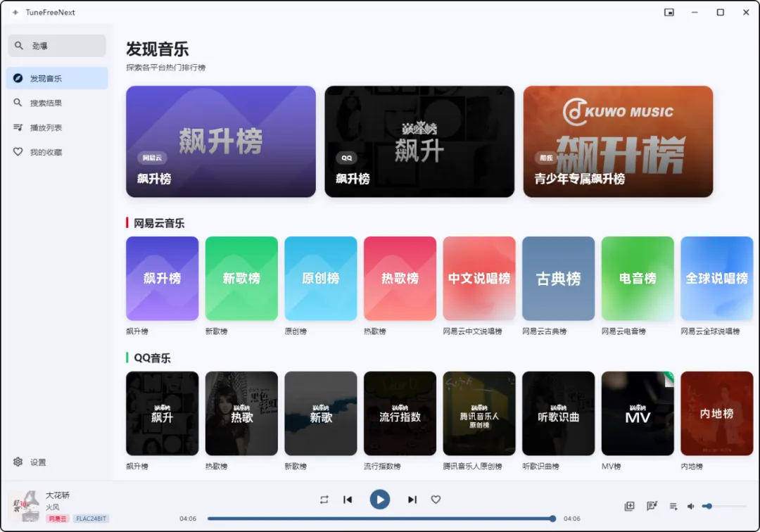Click the heart icon beside 我的收藏
This screenshot has width=760, height=532.
tap(18, 152)
